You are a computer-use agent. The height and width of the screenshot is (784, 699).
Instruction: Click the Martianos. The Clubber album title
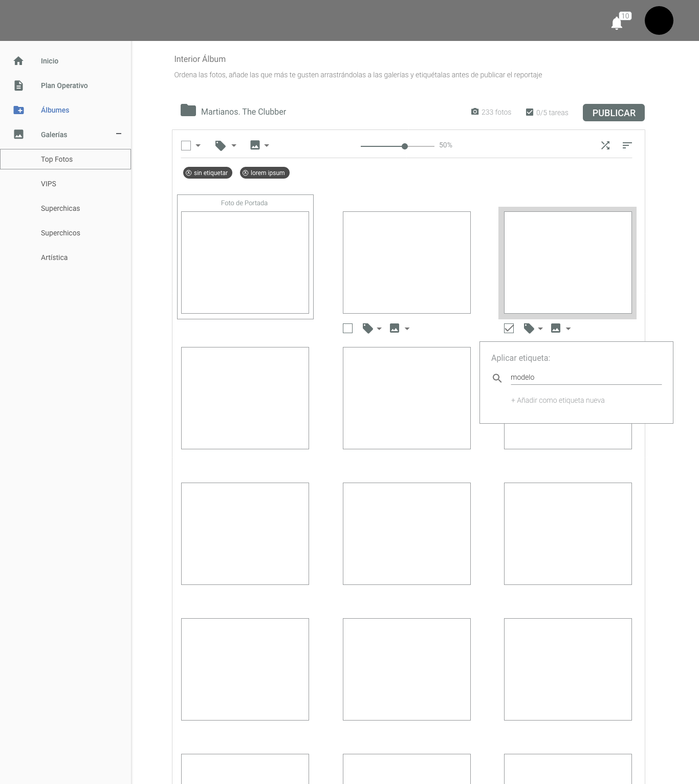coord(244,112)
